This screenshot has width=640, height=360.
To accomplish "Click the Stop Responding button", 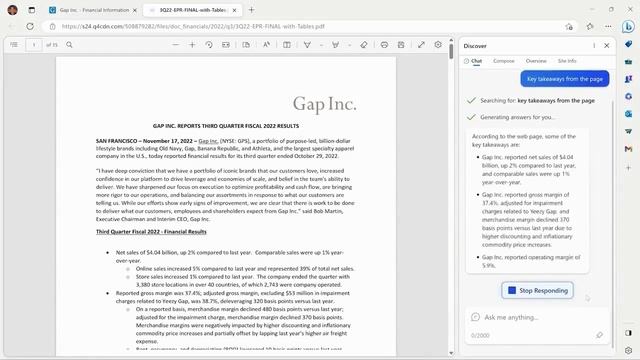I will (x=538, y=291).
